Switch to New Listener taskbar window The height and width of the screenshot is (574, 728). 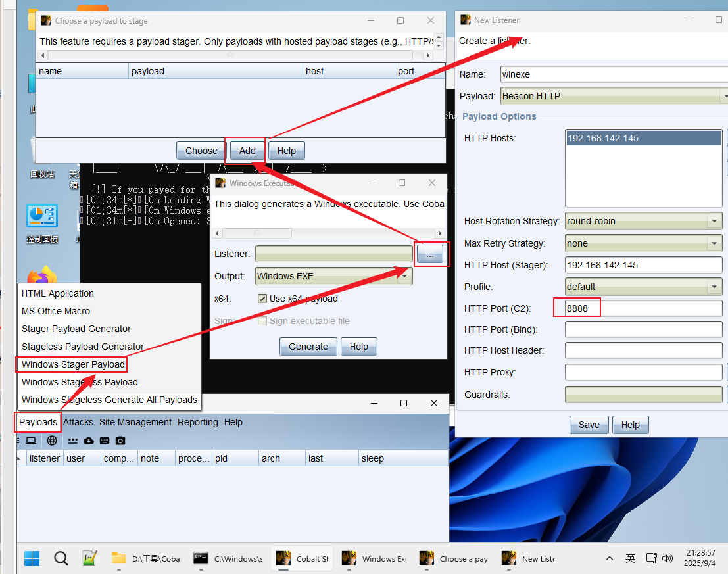pyautogui.click(x=528, y=558)
